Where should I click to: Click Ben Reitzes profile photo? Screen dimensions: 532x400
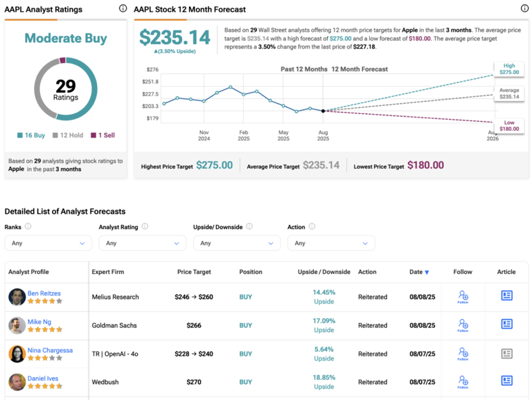point(17,297)
